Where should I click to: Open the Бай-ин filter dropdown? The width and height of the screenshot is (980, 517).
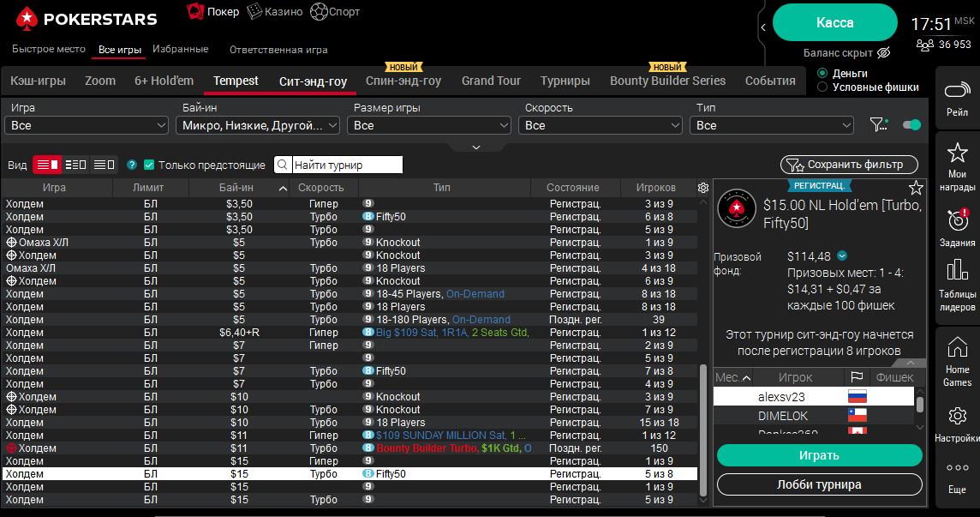[x=258, y=125]
